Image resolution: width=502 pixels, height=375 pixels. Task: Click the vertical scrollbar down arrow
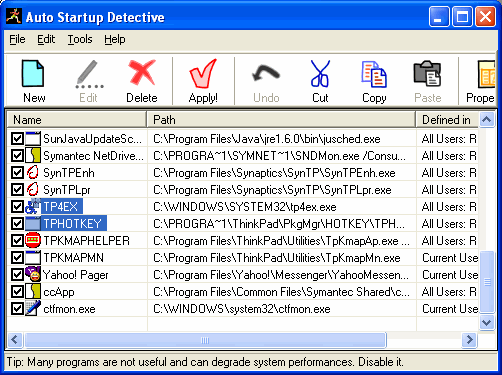pos(487,323)
